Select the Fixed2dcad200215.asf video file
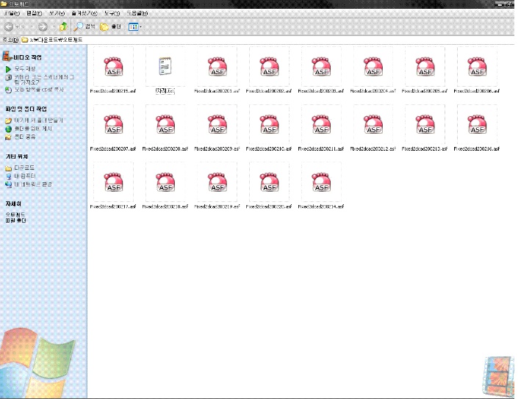The width and height of the screenshot is (532, 399). (113, 71)
